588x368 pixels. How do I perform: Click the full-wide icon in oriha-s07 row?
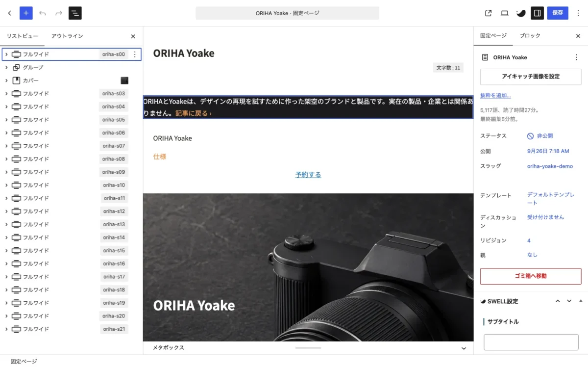[x=16, y=146]
